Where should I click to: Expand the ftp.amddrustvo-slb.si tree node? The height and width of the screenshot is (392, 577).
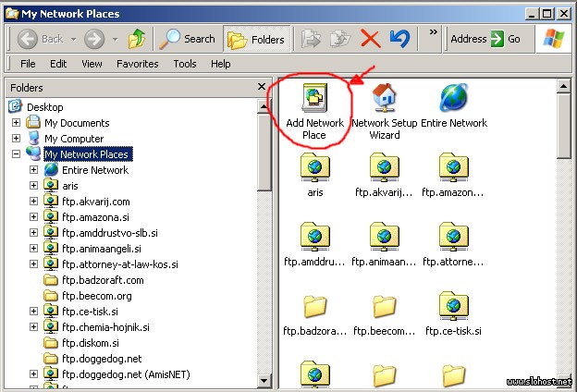tap(33, 233)
